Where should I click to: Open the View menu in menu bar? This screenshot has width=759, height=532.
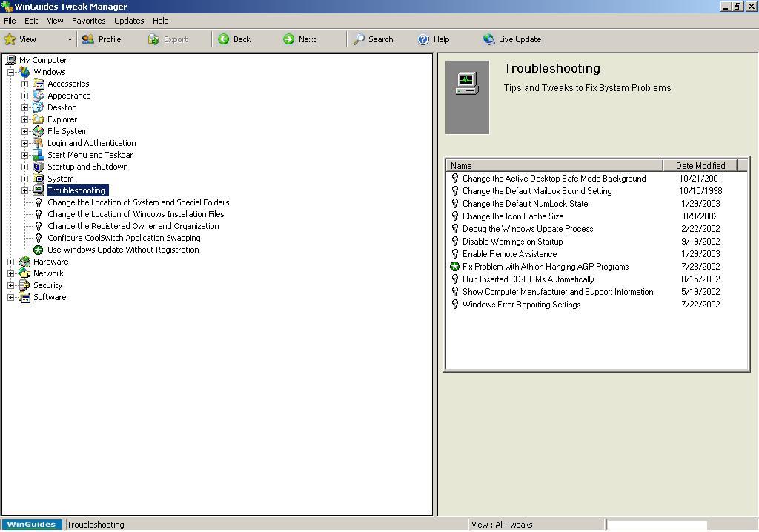[x=55, y=21]
